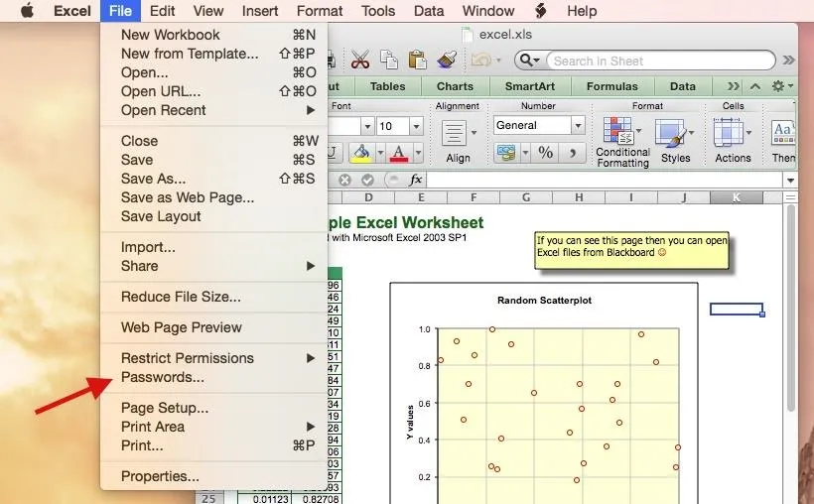Open the currency format dropdown arrow
The width and height of the screenshot is (814, 504).
[525, 153]
